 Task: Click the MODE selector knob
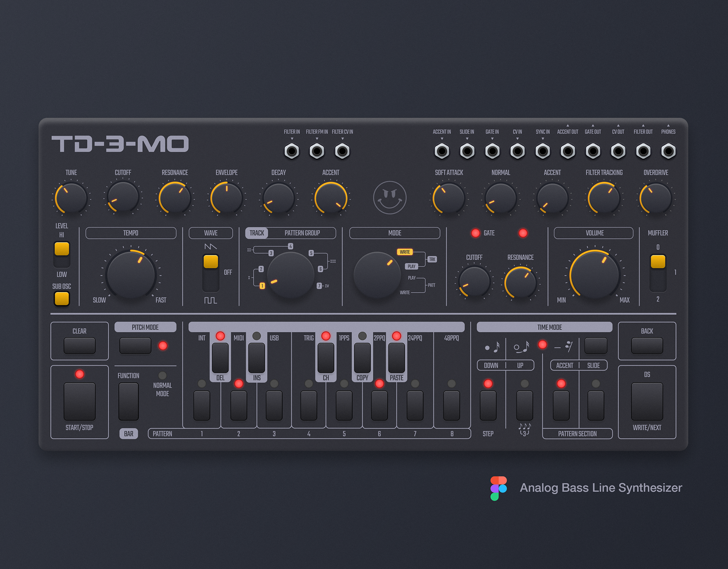tap(377, 275)
